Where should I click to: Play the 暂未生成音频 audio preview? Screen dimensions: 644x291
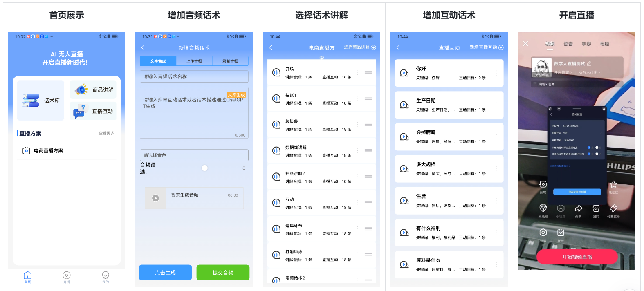click(x=155, y=198)
